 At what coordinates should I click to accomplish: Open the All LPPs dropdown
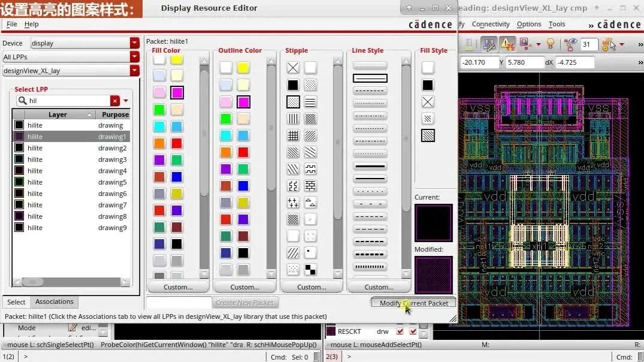pyautogui.click(x=135, y=57)
